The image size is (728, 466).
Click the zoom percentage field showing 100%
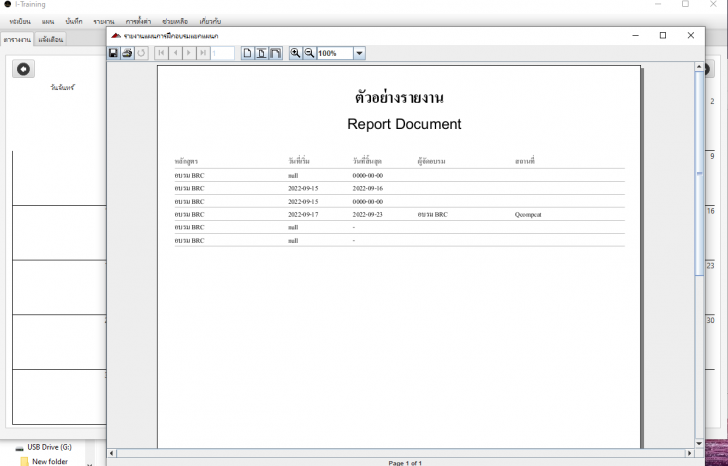coord(335,53)
